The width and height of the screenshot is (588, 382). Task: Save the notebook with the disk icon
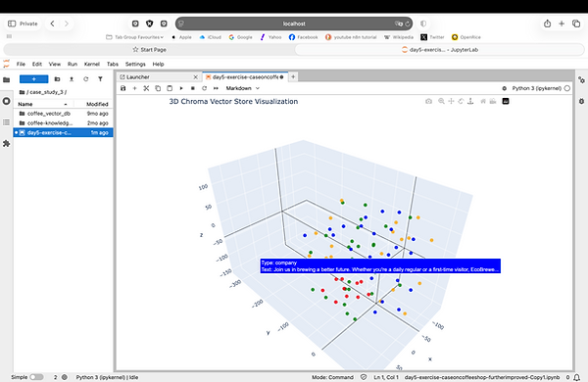point(123,88)
